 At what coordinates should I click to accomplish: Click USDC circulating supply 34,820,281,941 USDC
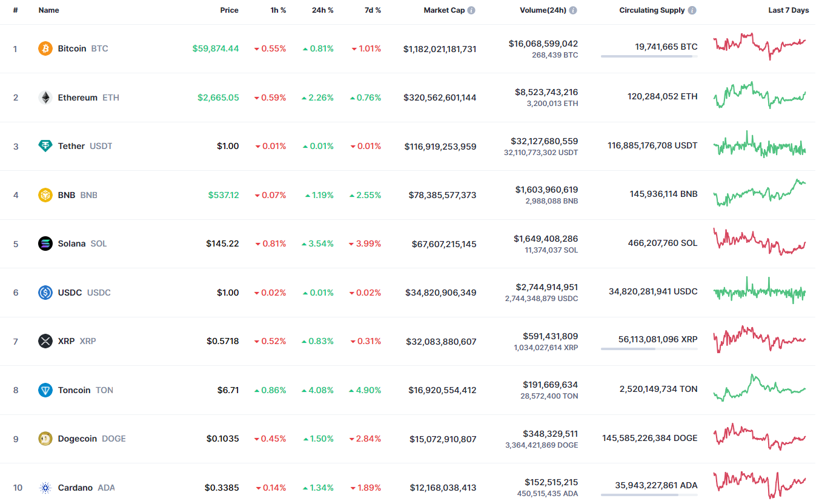653,291
